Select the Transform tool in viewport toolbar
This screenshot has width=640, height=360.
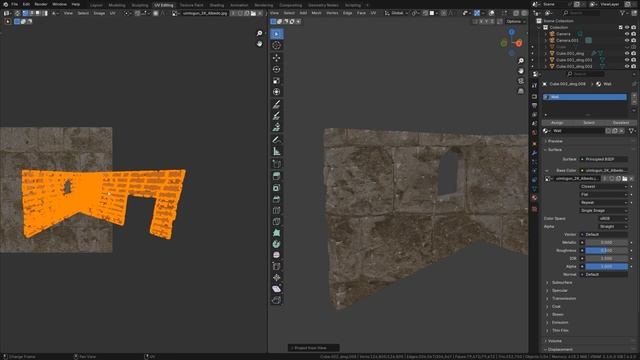[276, 92]
